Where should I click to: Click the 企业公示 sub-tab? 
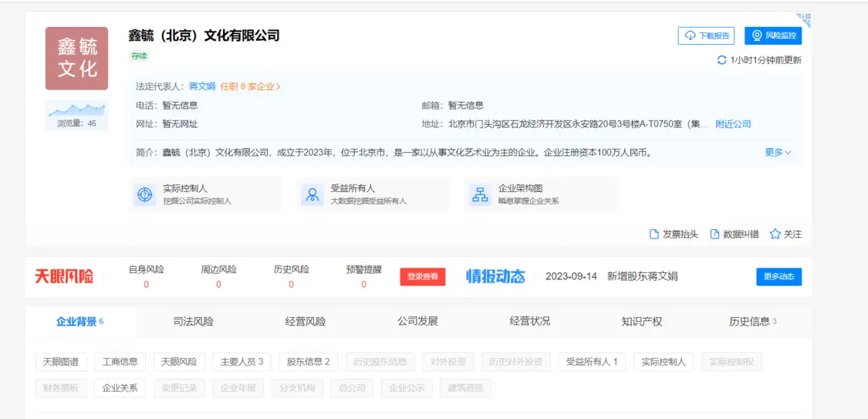407,388
